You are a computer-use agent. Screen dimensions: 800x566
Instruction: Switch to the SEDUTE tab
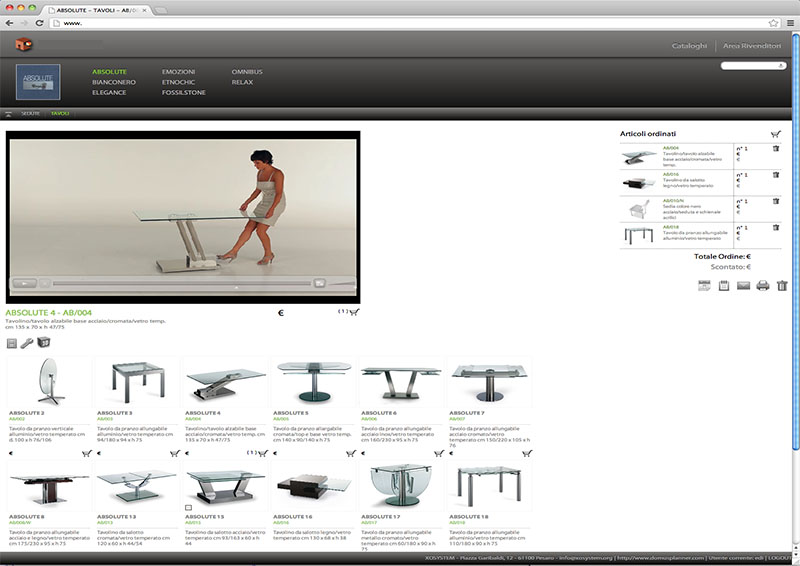tap(31, 114)
